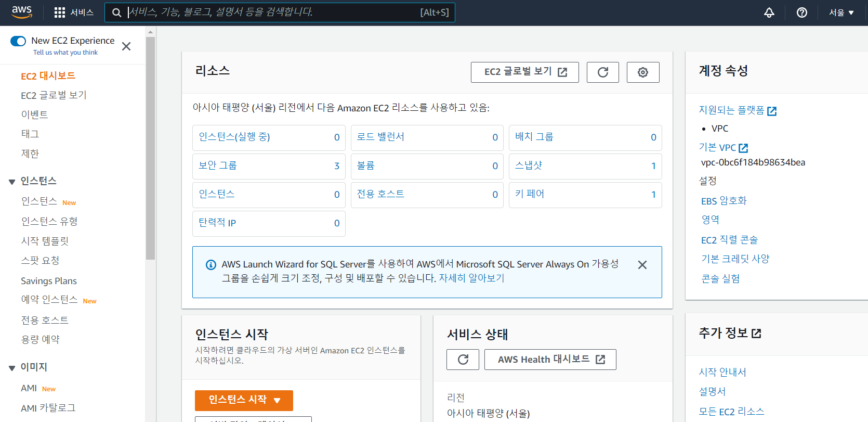Open the Tell us what you think link
The image size is (868, 422).
pos(65,53)
